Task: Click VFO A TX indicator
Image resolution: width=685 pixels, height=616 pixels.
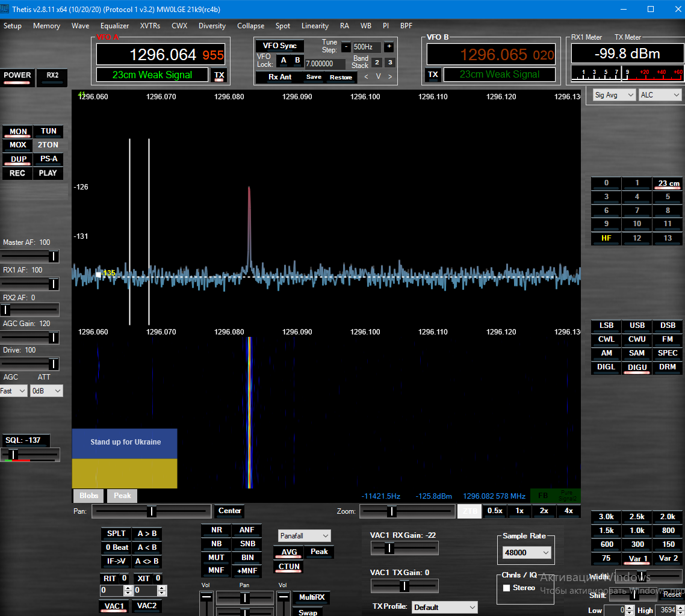Action: (219, 75)
